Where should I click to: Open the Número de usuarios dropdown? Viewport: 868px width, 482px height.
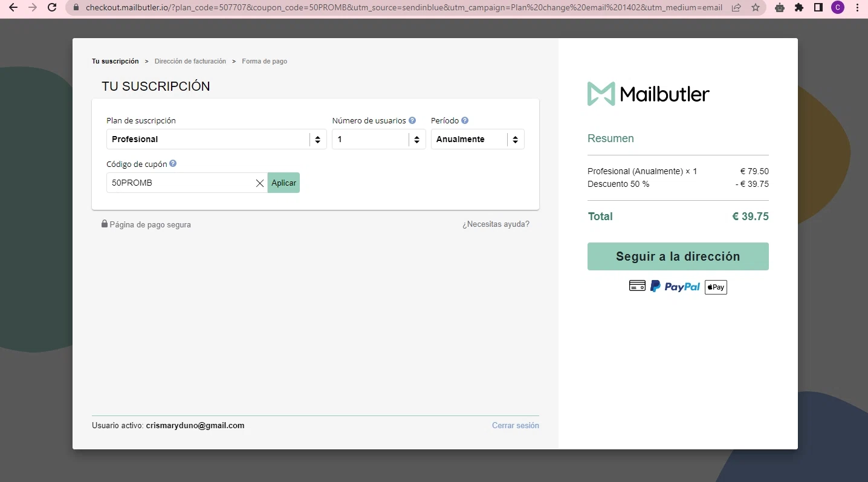coord(379,139)
